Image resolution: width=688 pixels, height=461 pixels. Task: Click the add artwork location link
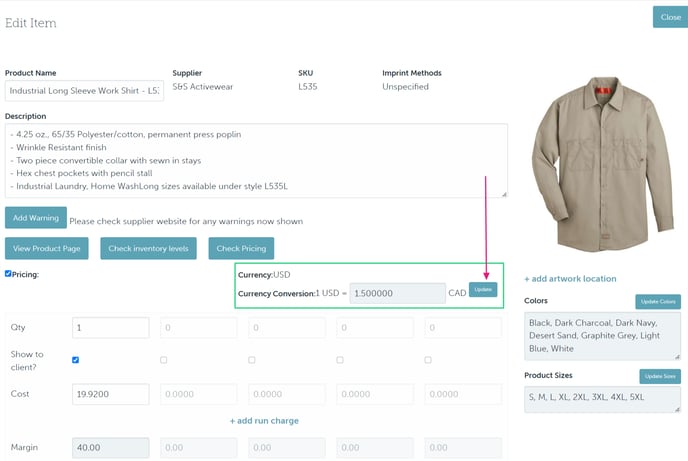point(570,279)
